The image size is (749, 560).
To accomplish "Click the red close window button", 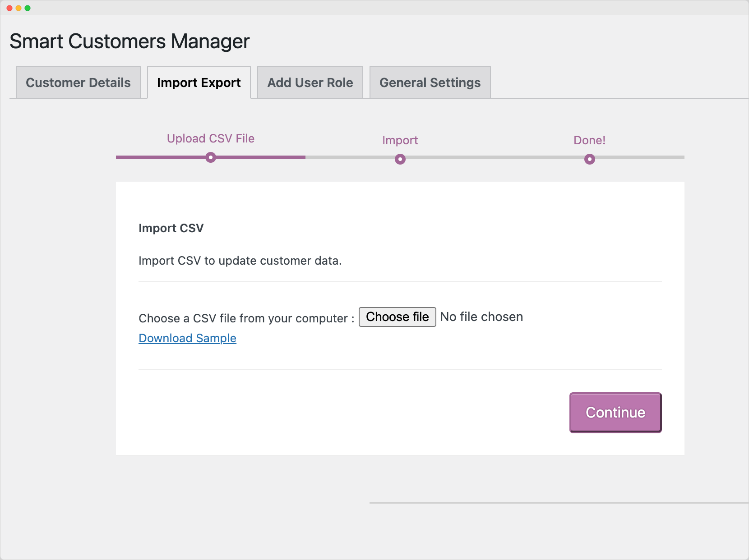I will tap(9, 8).
